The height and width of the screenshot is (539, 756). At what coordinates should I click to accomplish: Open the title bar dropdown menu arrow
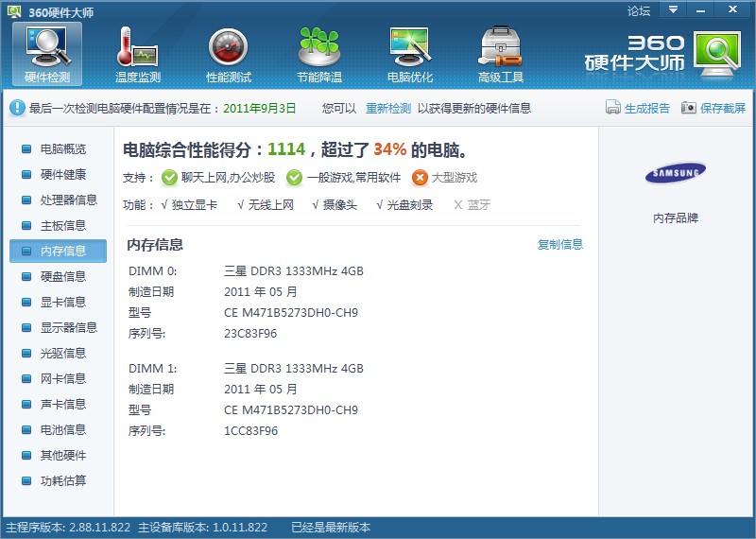(673, 9)
